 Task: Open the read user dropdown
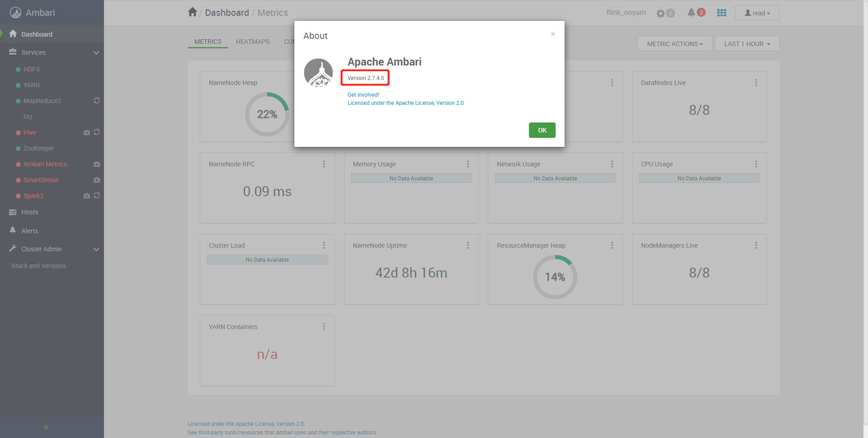(x=757, y=13)
